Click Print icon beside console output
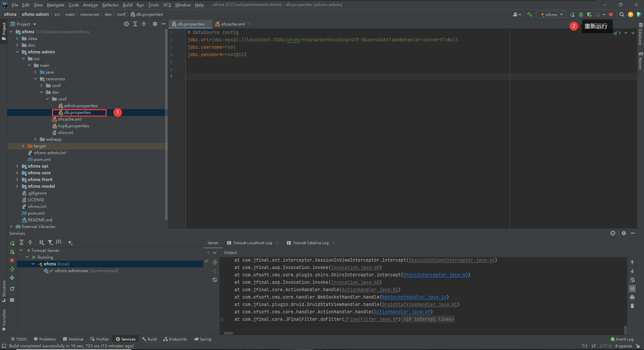The width and height of the screenshot is (644, 350). (x=632, y=297)
